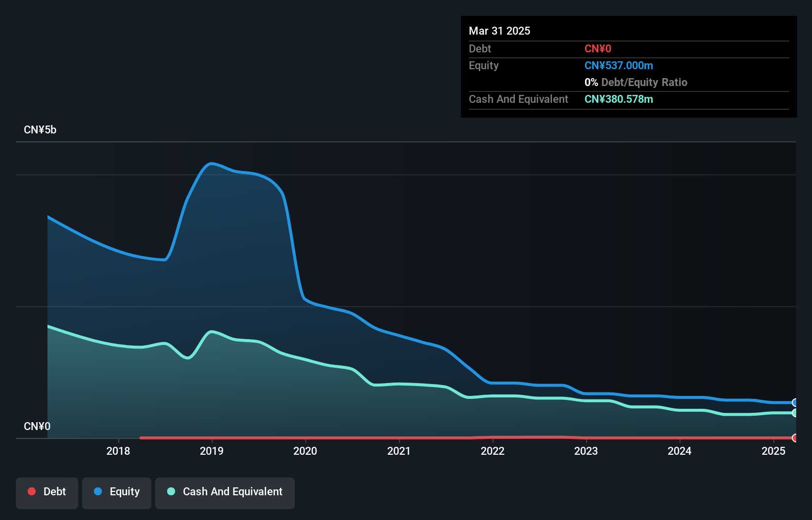This screenshot has width=812, height=520.
Task: Click the red debt line along the axis
Action: (445, 438)
